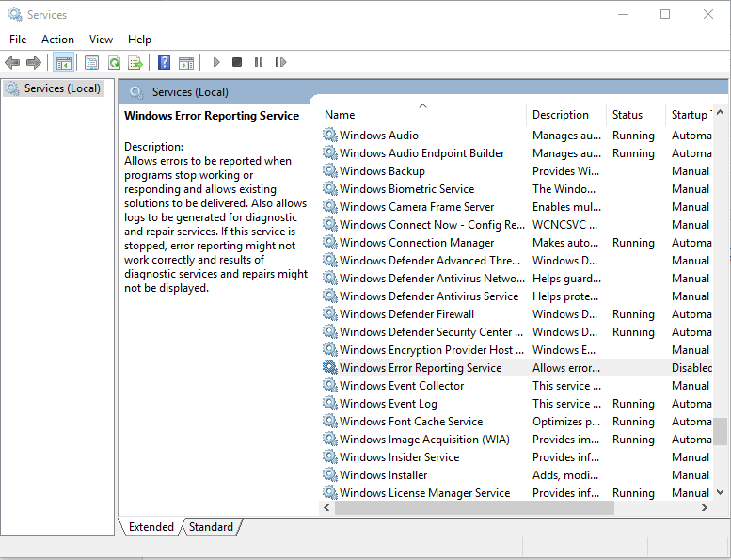Switch to the Standard tab
The image size is (731, 560).
pyautogui.click(x=211, y=527)
